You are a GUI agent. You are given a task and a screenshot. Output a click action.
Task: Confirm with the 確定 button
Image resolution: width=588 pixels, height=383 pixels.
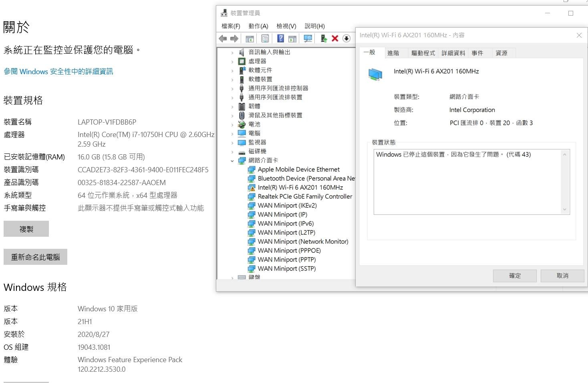point(515,276)
